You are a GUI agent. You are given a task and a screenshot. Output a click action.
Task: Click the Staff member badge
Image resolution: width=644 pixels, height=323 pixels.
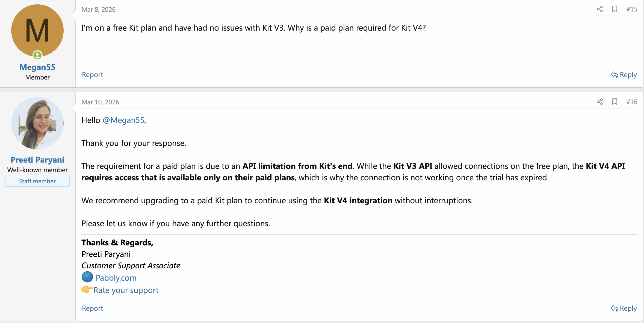pos(37,181)
